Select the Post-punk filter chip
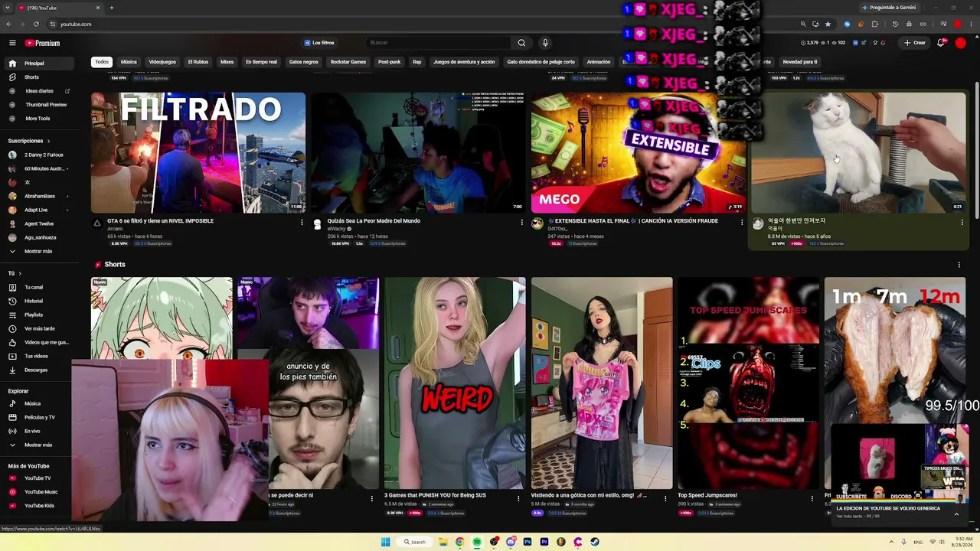The image size is (980, 551). (390, 62)
